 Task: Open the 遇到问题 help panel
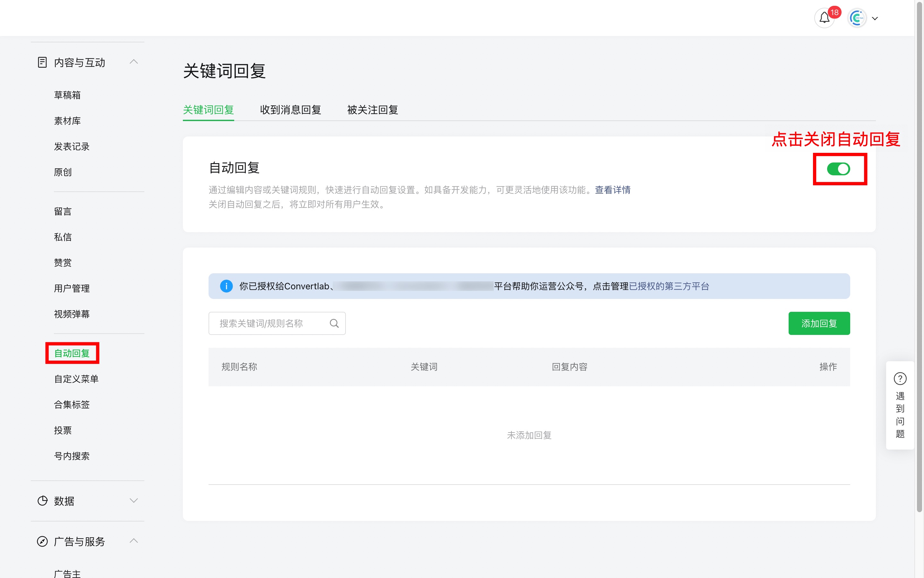point(900,405)
